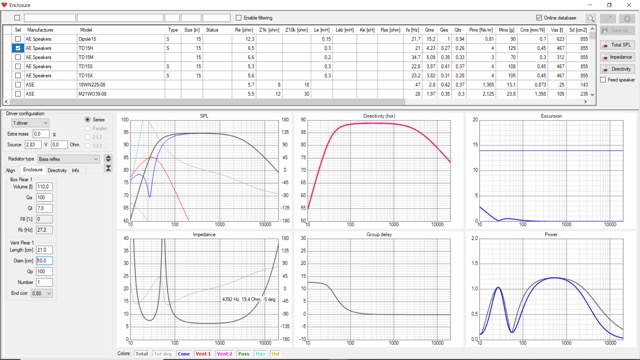Click the Extra mass input field
640x360 pixels.
click(x=41, y=134)
